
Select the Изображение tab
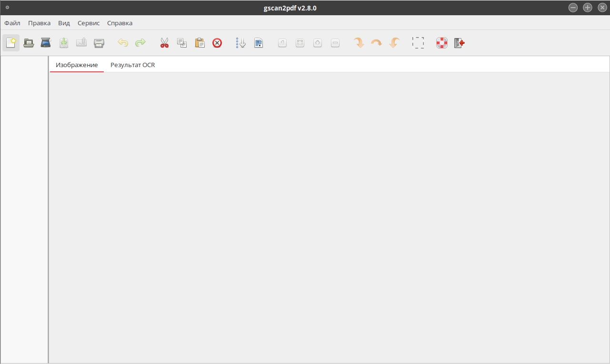[77, 65]
